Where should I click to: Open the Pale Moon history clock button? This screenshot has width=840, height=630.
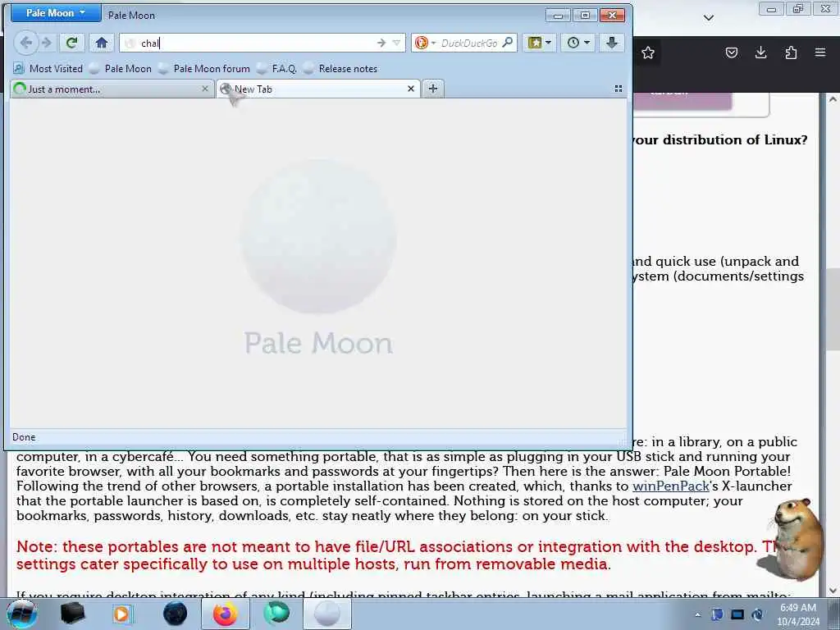[578, 43]
